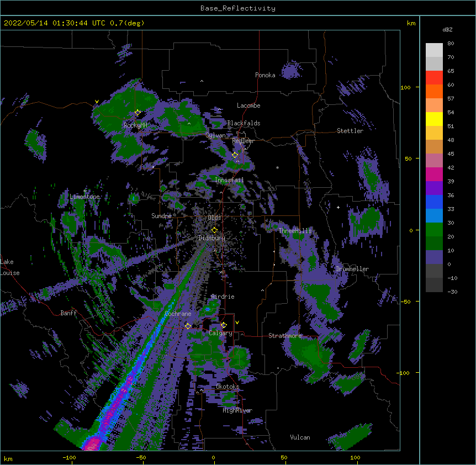The image size is (476, 465).
Task: Click the white caret marker below Innisfail
Action: tap(221, 192)
